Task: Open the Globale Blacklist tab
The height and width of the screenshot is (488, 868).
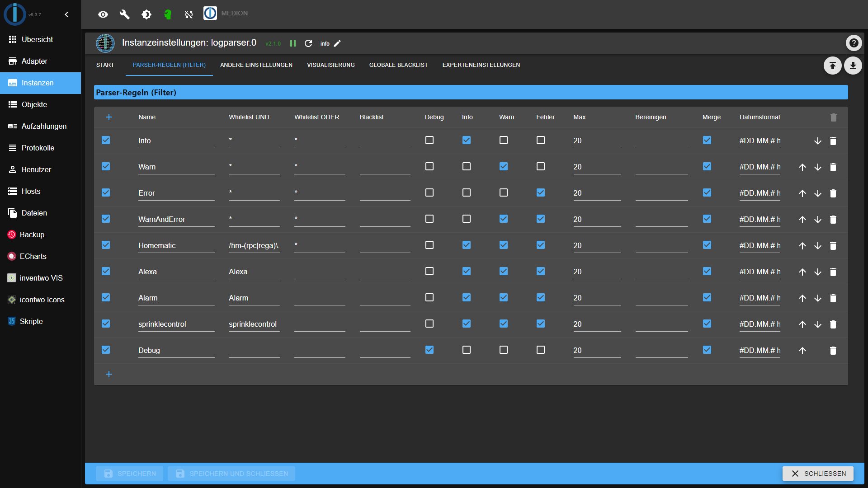Action: [x=398, y=65]
